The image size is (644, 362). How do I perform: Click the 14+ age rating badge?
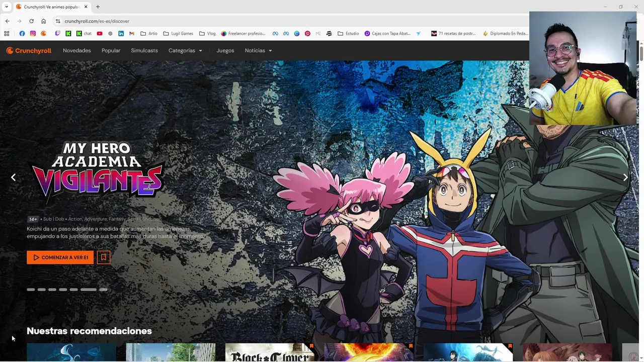coord(33,219)
